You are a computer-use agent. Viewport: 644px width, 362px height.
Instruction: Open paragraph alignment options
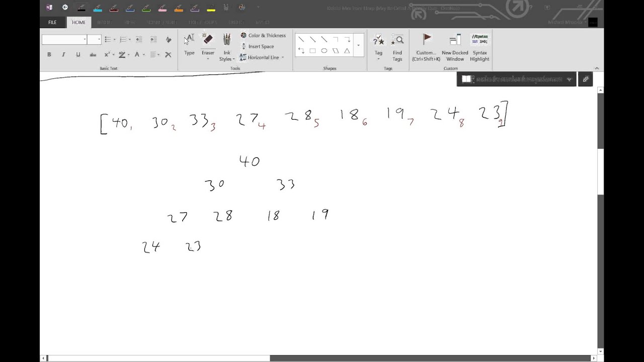[x=155, y=54]
